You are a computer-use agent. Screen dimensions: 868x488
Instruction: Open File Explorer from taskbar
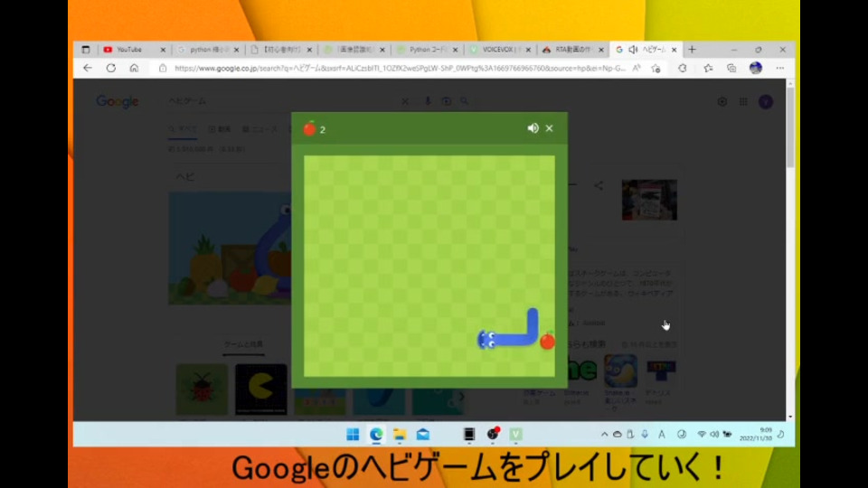click(400, 435)
